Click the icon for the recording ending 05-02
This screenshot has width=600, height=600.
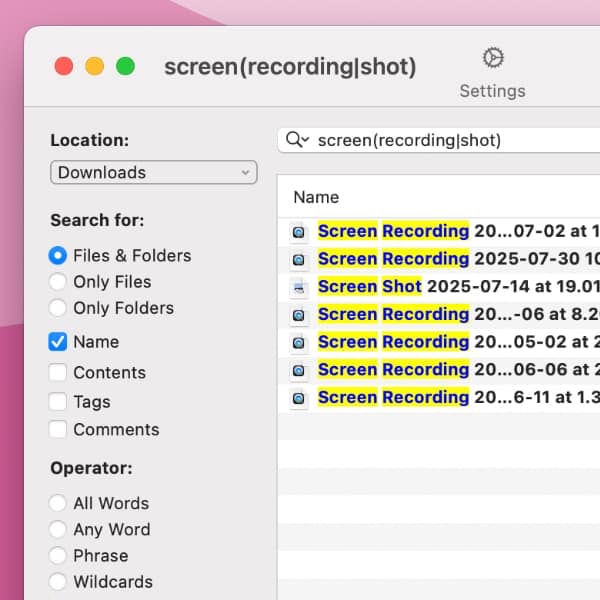pos(298,342)
